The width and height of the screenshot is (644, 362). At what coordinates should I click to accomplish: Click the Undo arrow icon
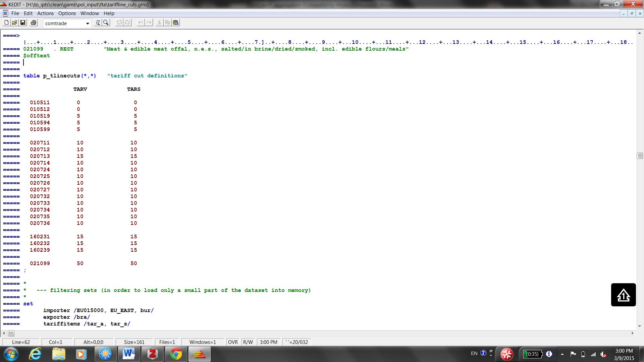[x=141, y=22]
